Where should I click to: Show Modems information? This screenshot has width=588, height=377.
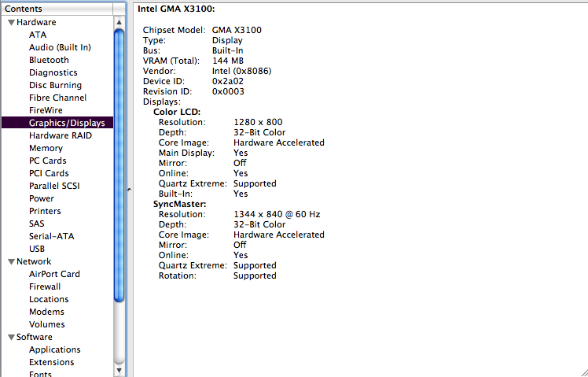click(47, 312)
